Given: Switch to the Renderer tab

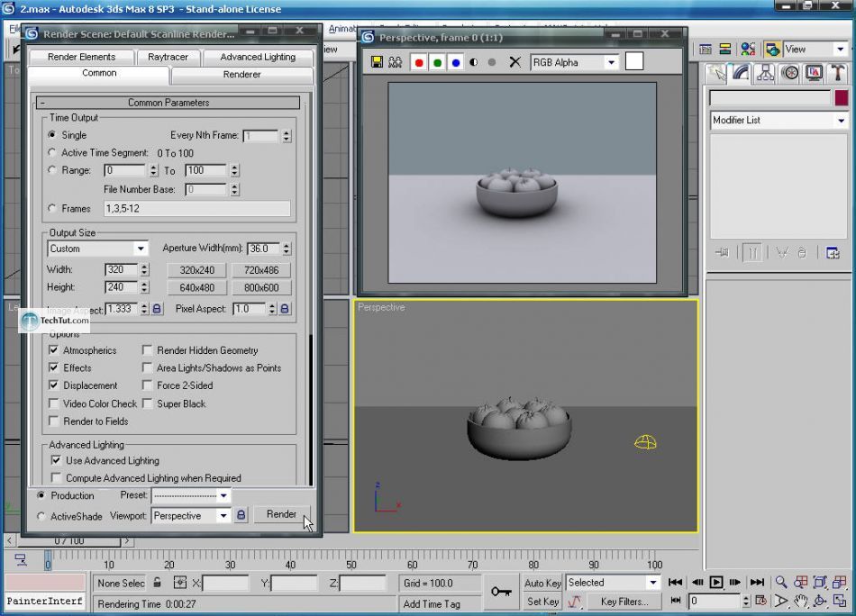Looking at the screenshot, I should (x=241, y=74).
